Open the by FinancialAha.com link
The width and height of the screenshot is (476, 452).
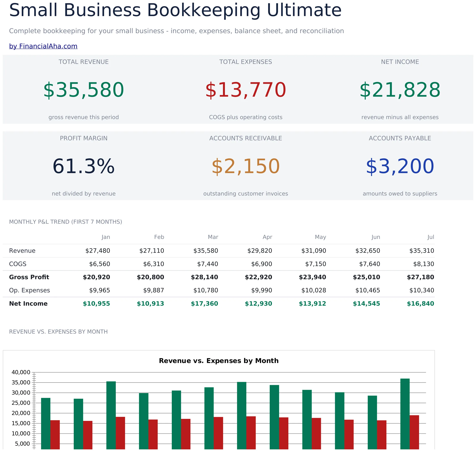[43, 46]
